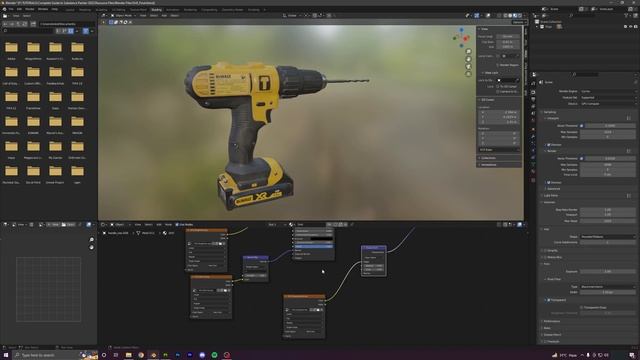The height and width of the screenshot is (360, 640).
Task: Click the Windows Start button
Action: click(6, 355)
